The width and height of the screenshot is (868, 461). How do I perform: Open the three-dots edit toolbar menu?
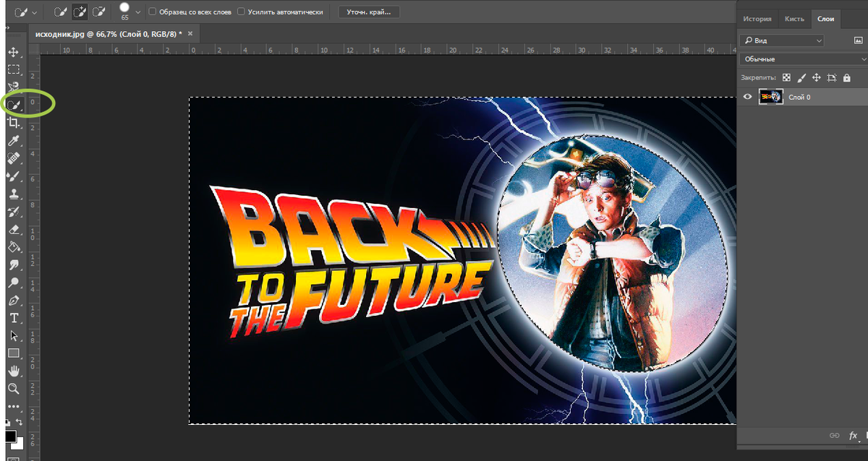point(13,406)
